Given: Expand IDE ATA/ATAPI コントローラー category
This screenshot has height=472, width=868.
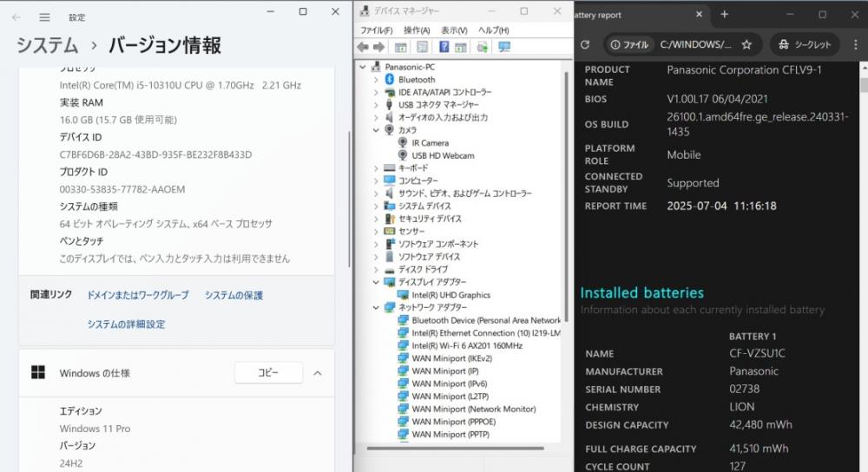Looking at the screenshot, I should (376, 93).
